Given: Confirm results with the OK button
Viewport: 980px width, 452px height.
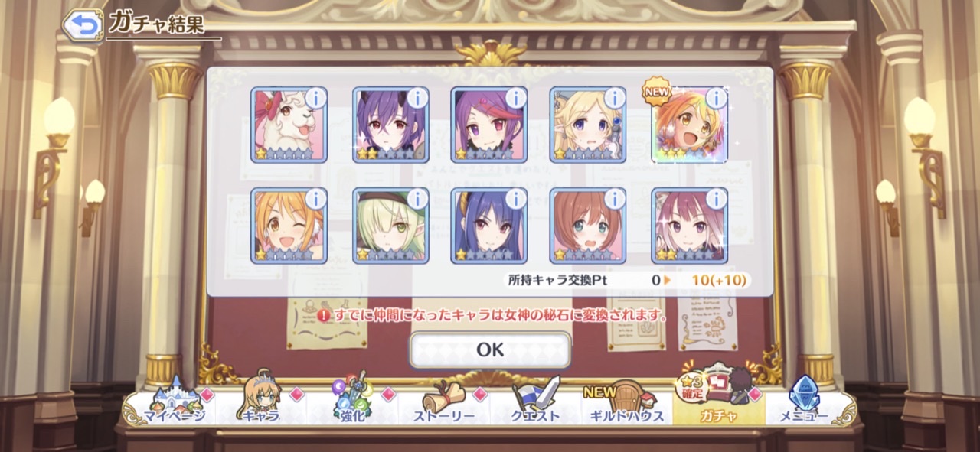Looking at the screenshot, I should (x=490, y=350).
